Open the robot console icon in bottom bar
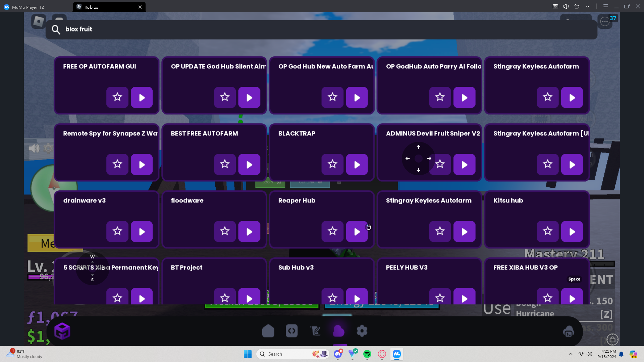The width and height of the screenshot is (644, 362). (569, 331)
